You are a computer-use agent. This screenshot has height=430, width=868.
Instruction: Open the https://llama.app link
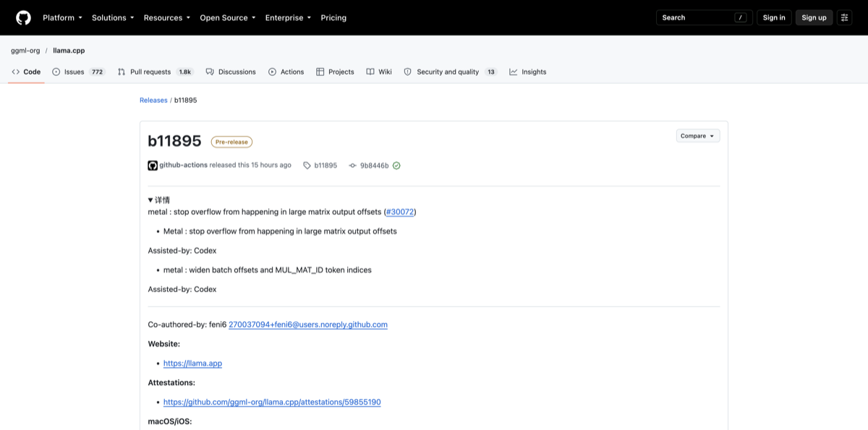click(192, 363)
